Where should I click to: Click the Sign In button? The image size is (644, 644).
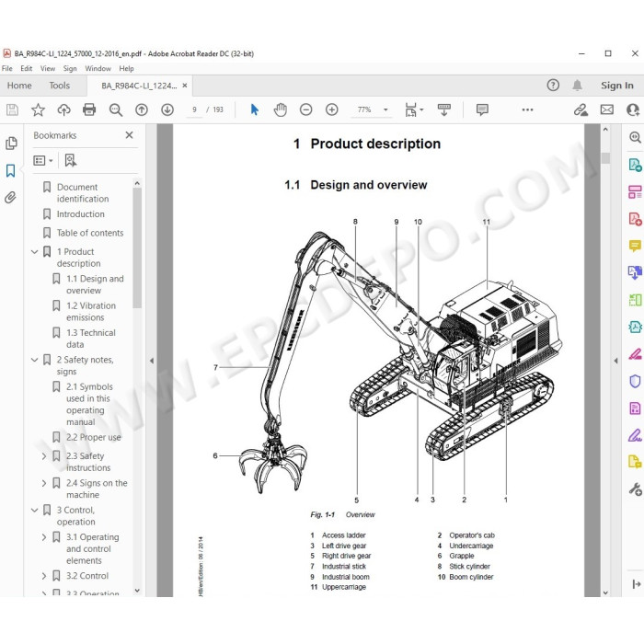[x=617, y=86]
